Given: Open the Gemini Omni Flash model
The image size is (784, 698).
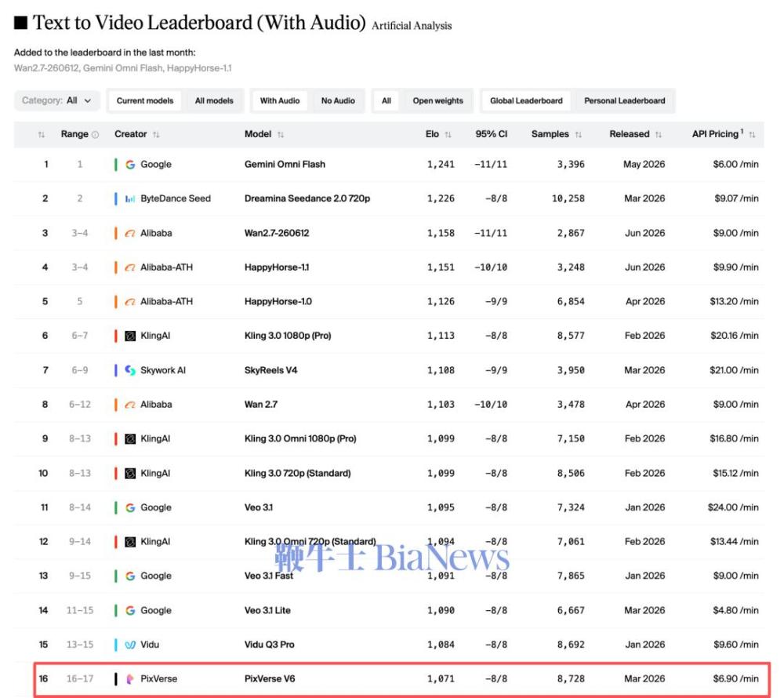Looking at the screenshot, I should [285, 165].
